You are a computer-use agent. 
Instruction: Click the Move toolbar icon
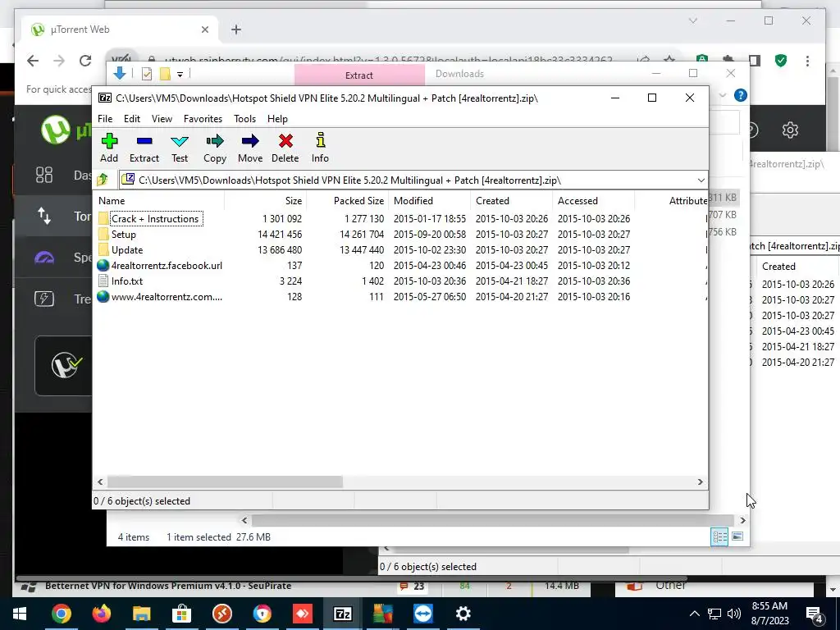pos(250,148)
